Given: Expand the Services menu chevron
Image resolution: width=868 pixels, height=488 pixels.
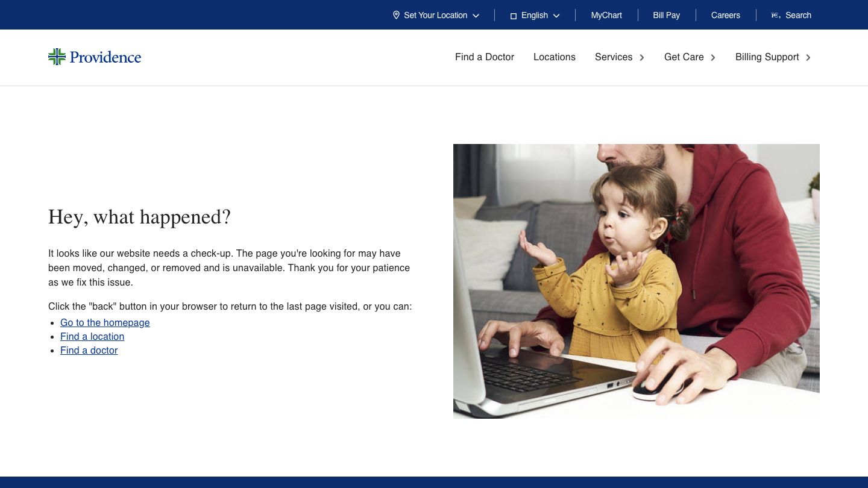Looking at the screenshot, I should [x=642, y=57].
